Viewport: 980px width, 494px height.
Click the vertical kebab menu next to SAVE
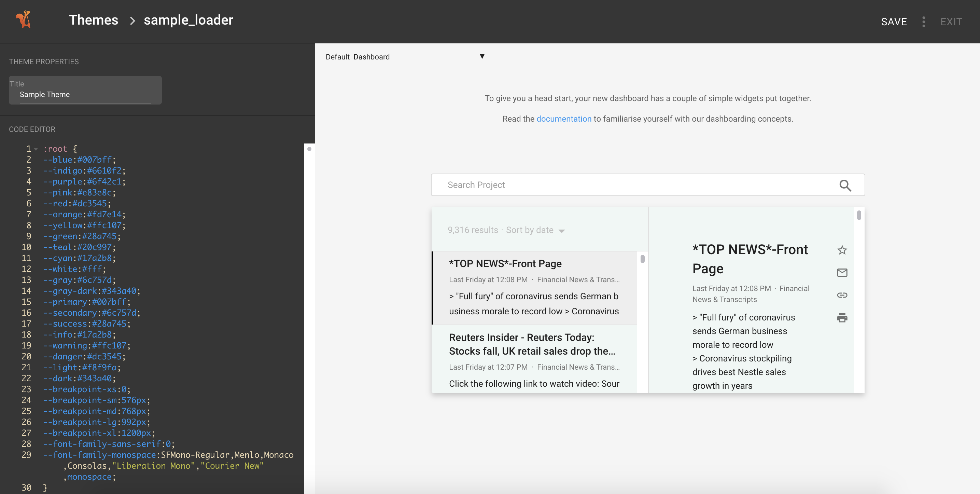coord(924,22)
